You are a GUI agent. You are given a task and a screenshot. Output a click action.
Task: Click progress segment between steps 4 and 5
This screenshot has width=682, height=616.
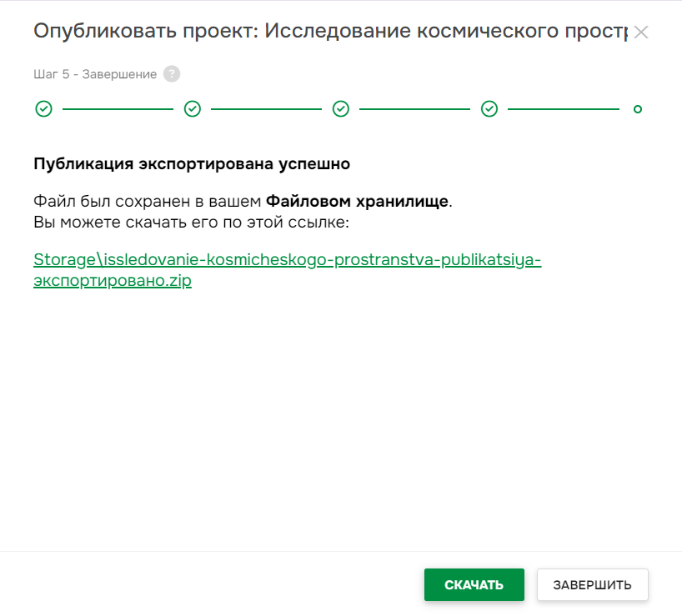click(564, 108)
